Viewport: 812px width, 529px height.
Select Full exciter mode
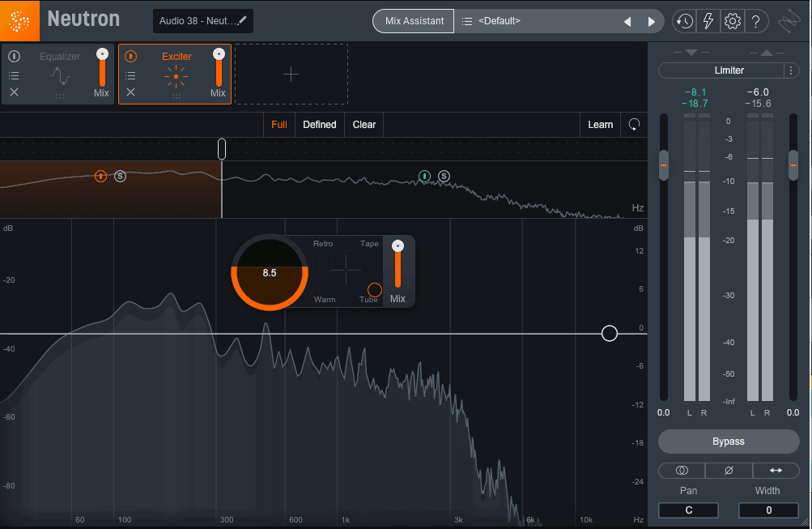[279, 125]
